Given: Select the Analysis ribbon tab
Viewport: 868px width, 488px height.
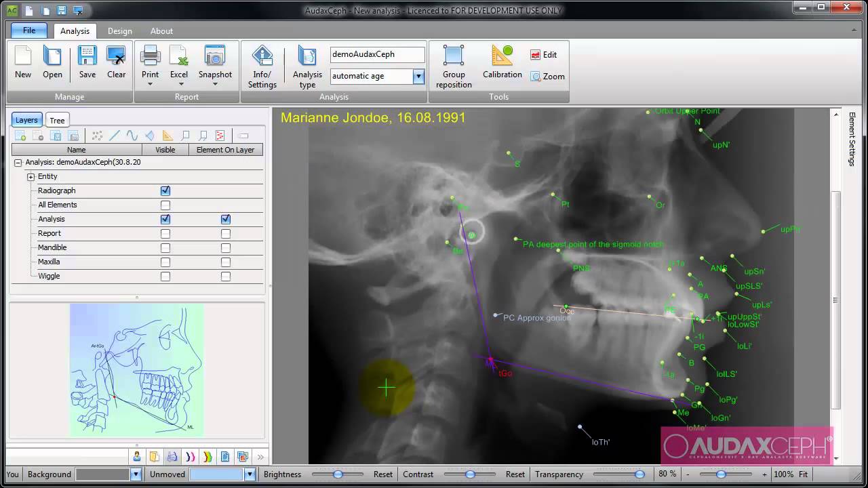Looking at the screenshot, I should [75, 31].
